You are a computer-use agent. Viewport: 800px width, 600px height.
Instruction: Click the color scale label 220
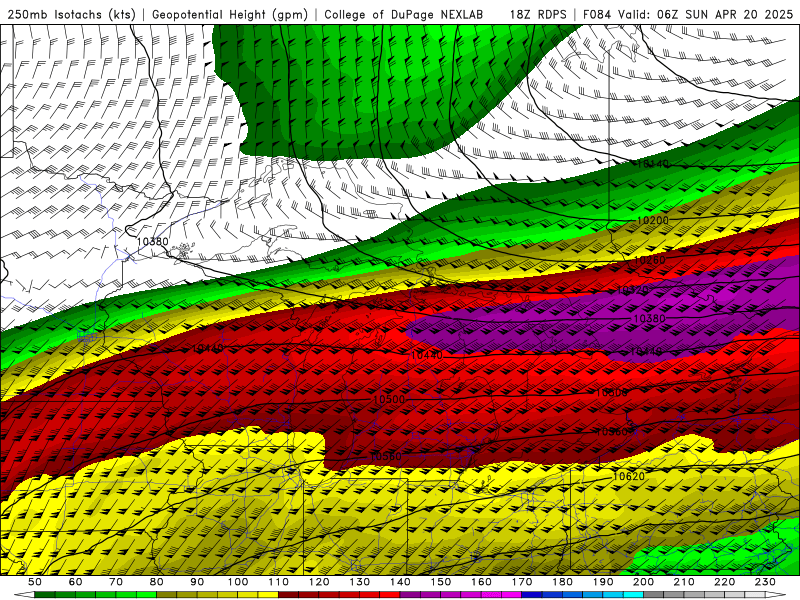coord(724,582)
